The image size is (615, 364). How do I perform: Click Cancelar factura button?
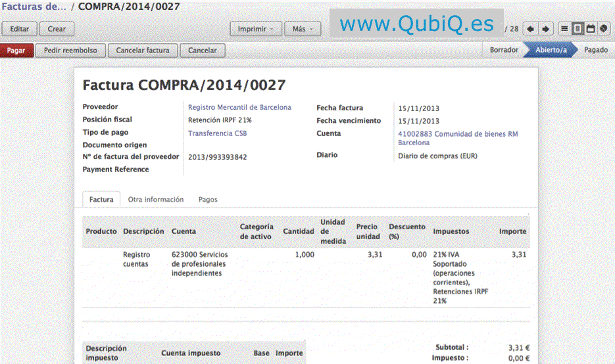(x=143, y=50)
